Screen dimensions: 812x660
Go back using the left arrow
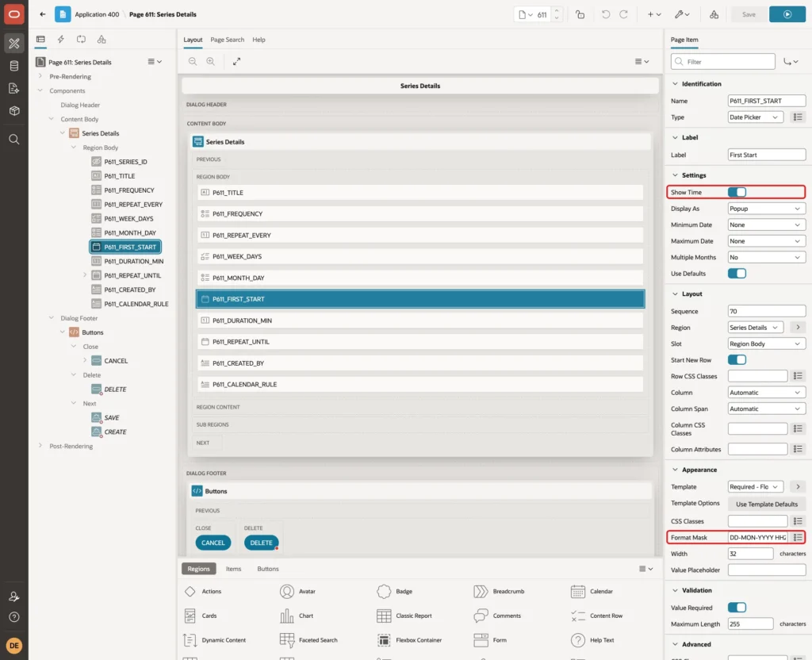coord(43,14)
